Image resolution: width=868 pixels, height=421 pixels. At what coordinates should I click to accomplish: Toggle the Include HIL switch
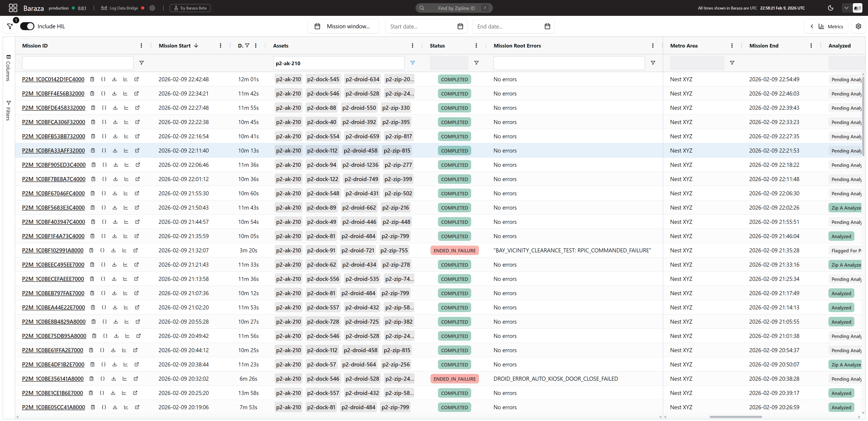(x=27, y=26)
